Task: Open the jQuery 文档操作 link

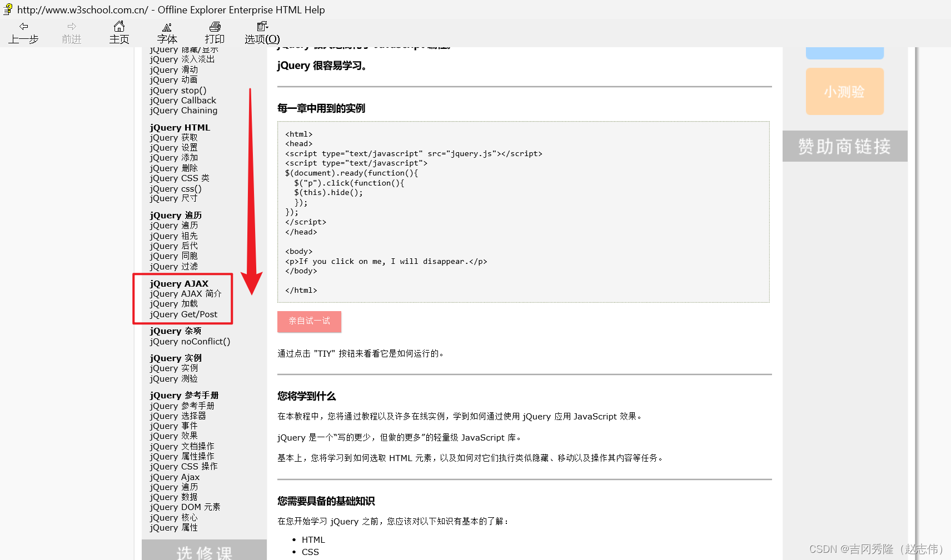Action: point(182,447)
